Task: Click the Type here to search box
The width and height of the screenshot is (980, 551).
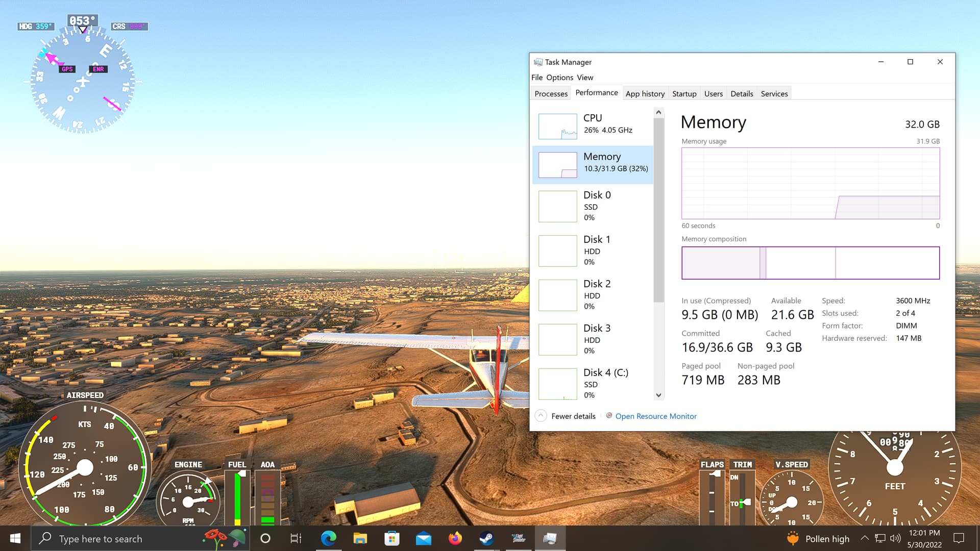Action: [140, 538]
